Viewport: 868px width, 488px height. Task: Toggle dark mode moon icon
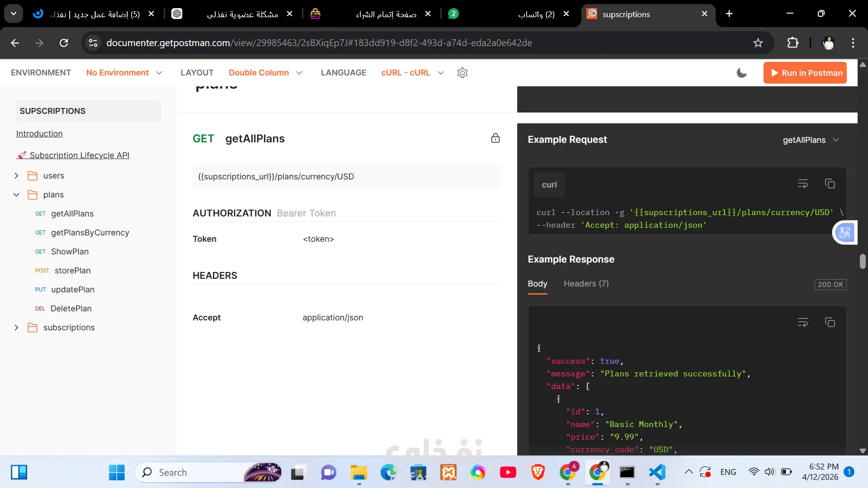(741, 73)
